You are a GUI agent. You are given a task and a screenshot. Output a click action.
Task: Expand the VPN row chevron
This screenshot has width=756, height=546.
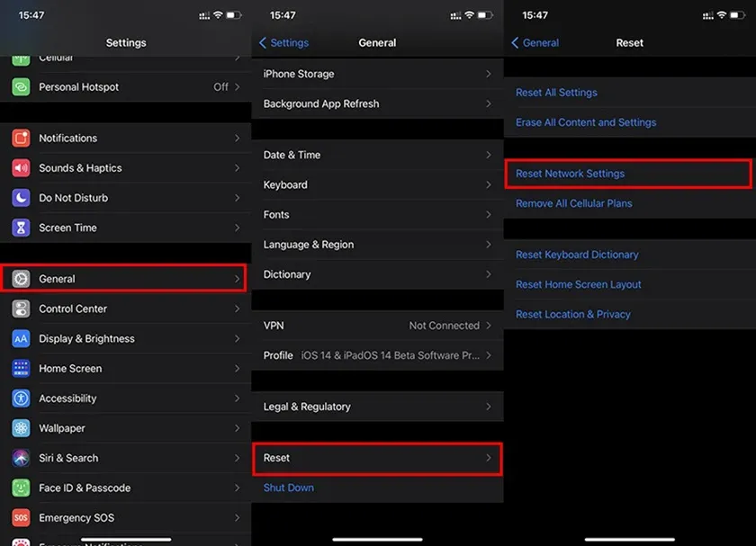tap(490, 326)
